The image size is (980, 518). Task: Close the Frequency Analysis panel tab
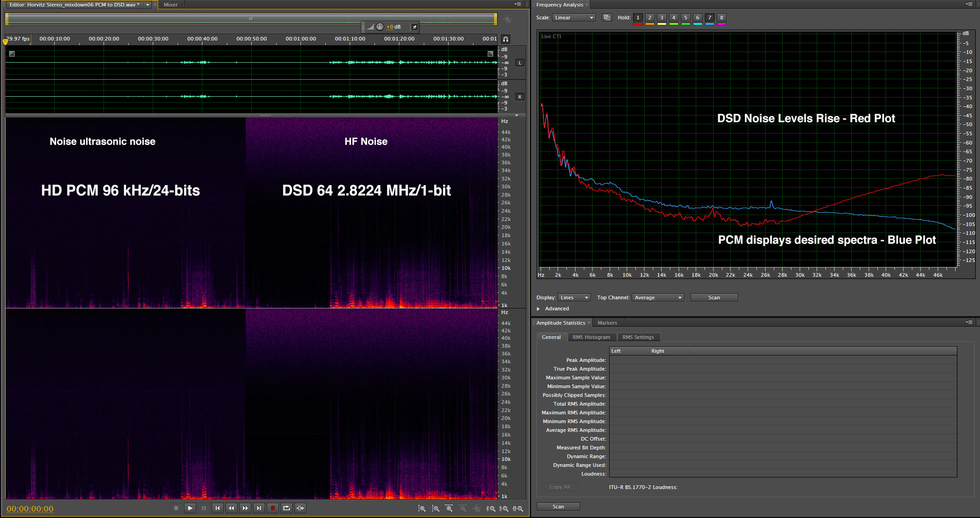pyautogui.click(x=587, y=5)
